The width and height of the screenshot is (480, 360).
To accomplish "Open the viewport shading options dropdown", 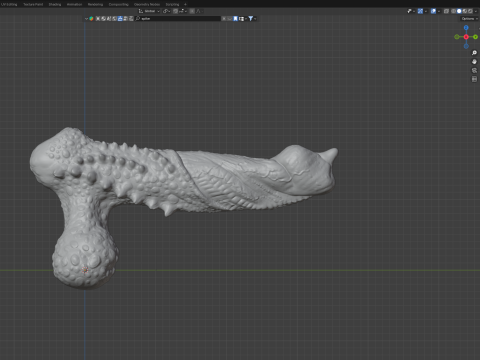I will click(x=476, y=11).
